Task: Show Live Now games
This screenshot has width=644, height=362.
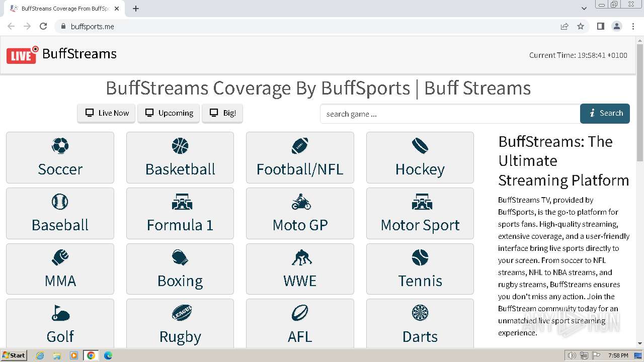Action: click(x=106, y=113)
